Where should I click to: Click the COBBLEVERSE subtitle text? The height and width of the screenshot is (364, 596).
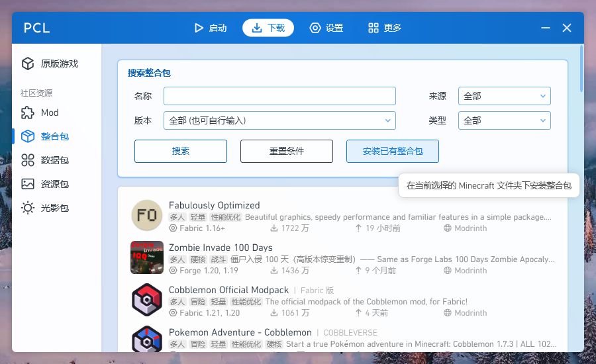350,333
